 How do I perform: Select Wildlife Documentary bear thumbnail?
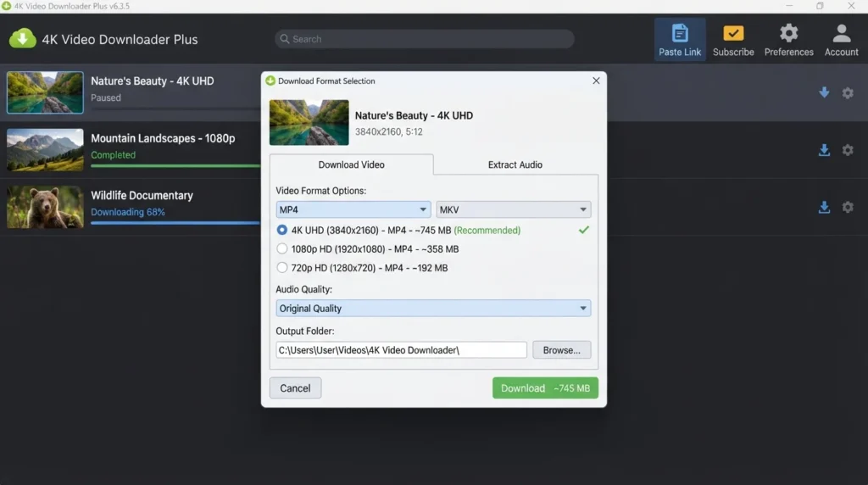(45, 207)
